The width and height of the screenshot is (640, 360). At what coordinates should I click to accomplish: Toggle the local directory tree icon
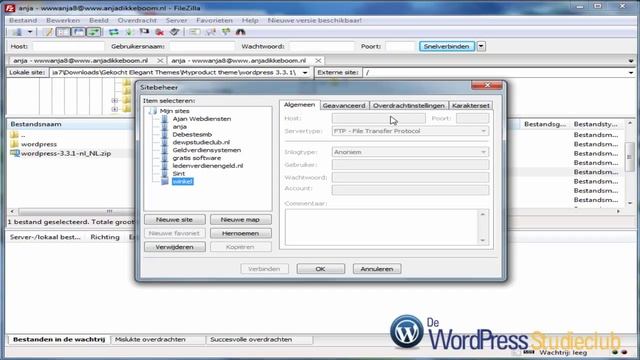(63, 32)
